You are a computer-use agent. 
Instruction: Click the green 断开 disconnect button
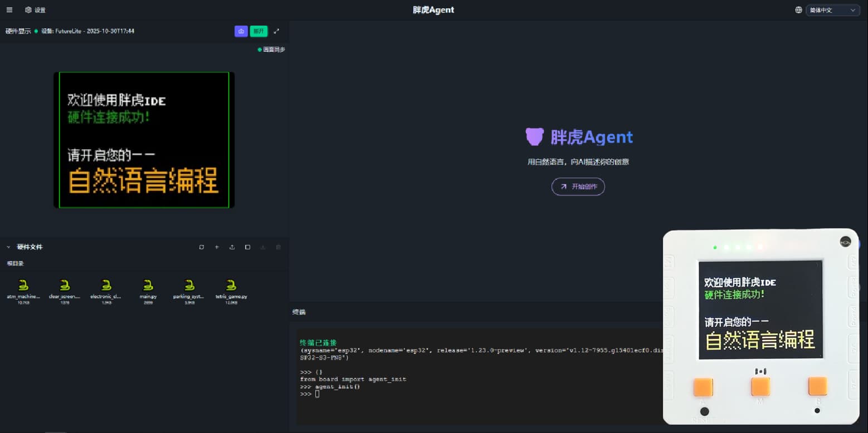259,31
